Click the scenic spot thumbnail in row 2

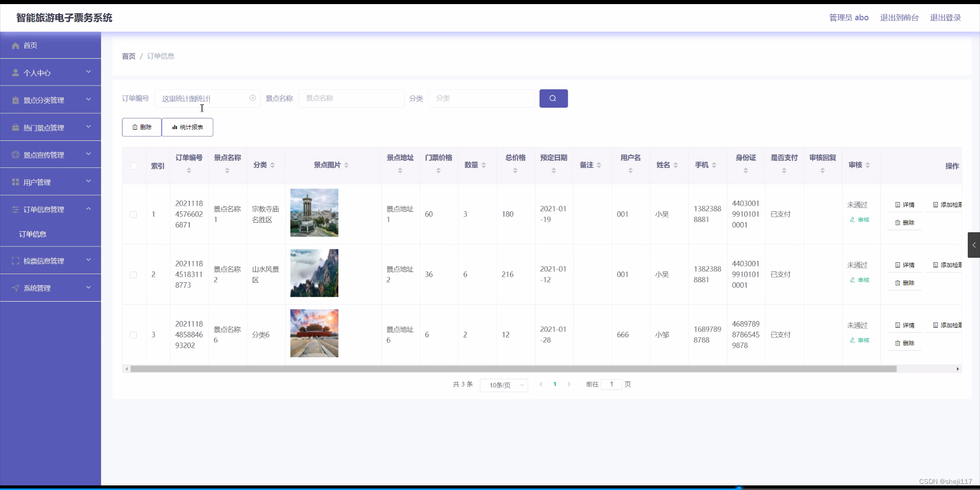point(314,273)
